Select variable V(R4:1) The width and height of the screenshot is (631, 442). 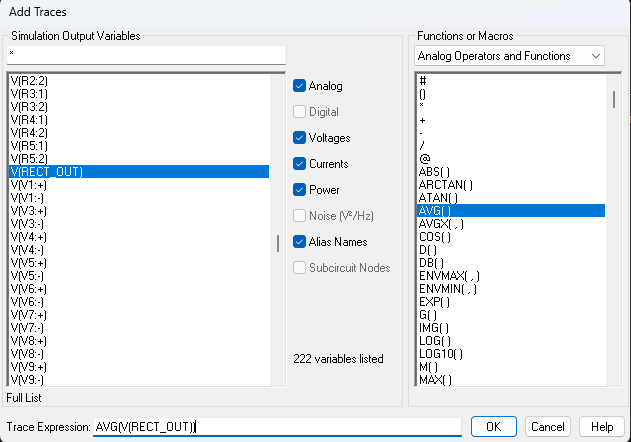pos(139,120)
